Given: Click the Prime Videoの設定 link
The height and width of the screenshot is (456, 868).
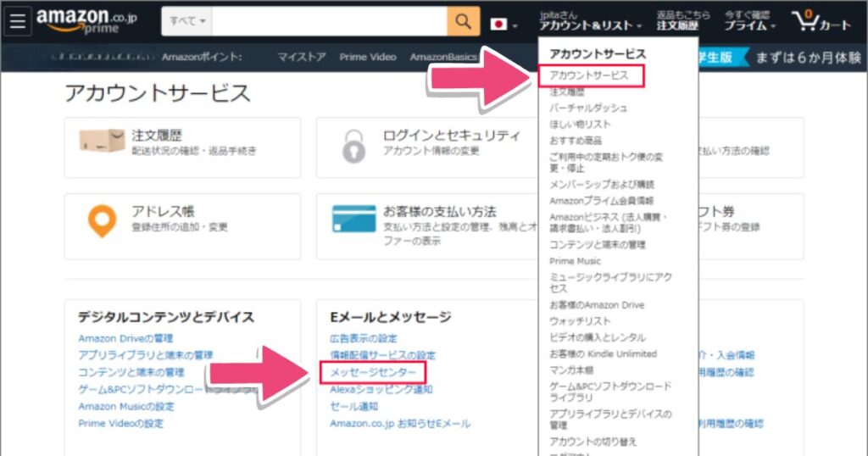Looking at the screenshot, I should [x=120, y=423].
